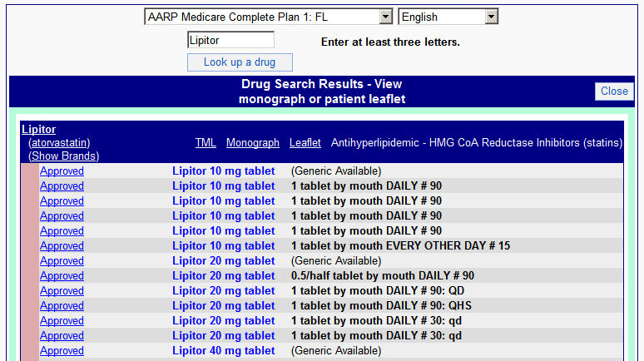Open the TML link

[206, 143]
